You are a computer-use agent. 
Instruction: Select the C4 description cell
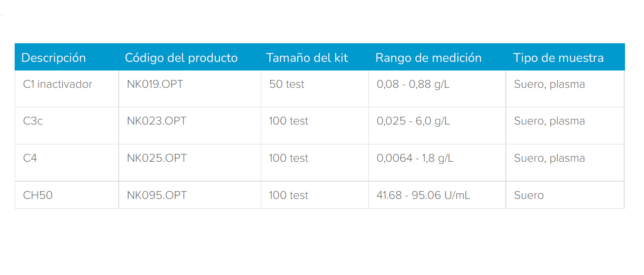pos(30,158)
